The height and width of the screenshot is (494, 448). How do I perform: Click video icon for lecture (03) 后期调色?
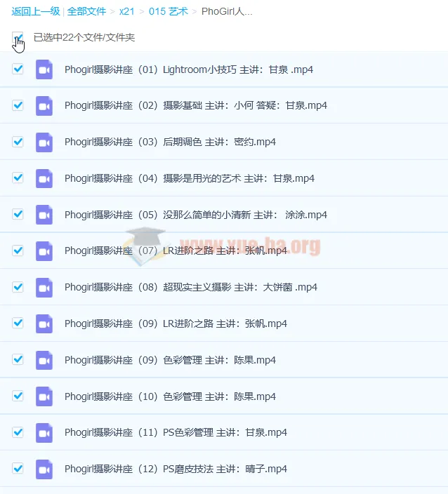click(44, 142)
